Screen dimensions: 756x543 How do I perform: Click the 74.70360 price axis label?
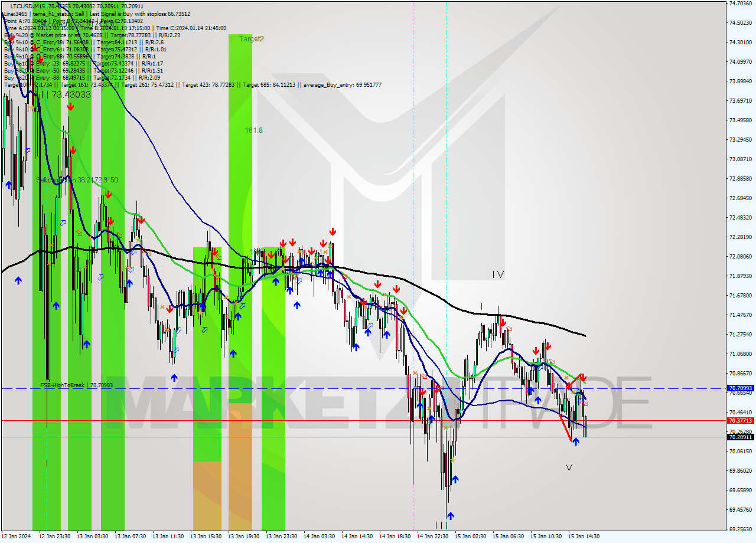[741, 3]
